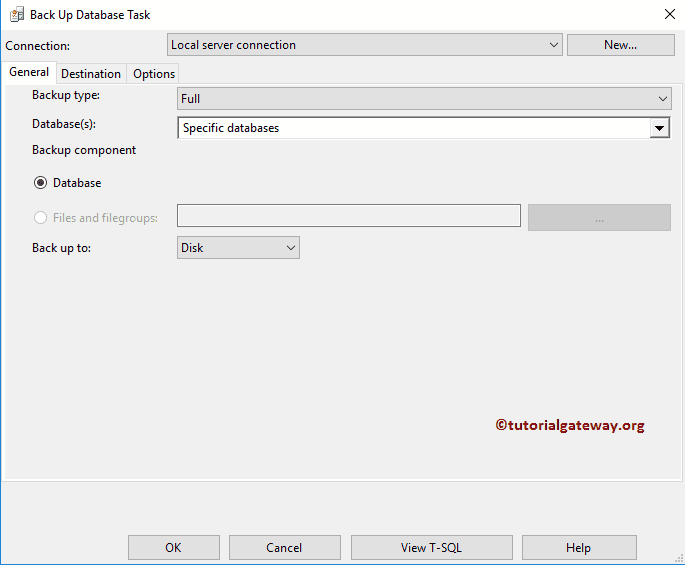This screenshot has width=685, height=565.
Task: Select the Files and filegroups radio button
Action: pyautogui.click(x=40, y=218)
